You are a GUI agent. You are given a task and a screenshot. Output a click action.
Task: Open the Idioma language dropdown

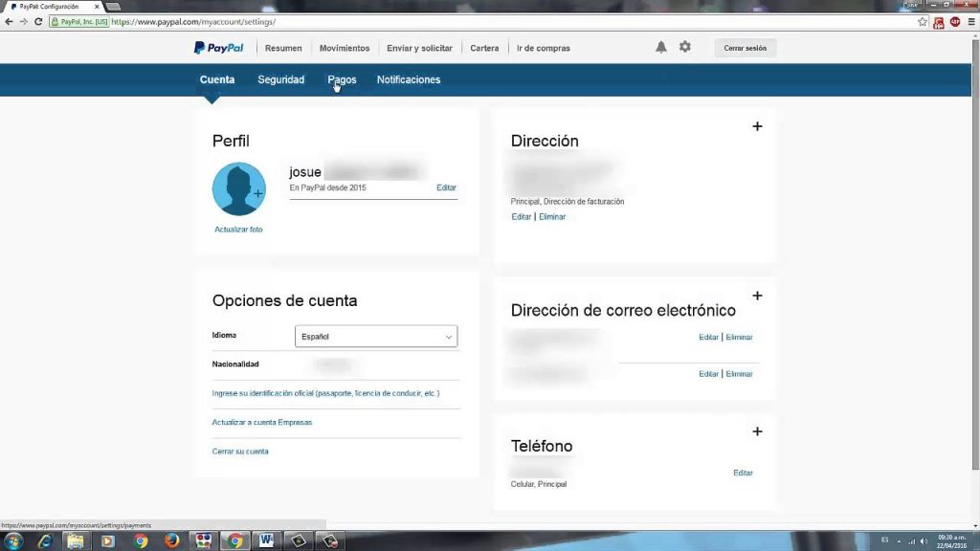(376, 336)
